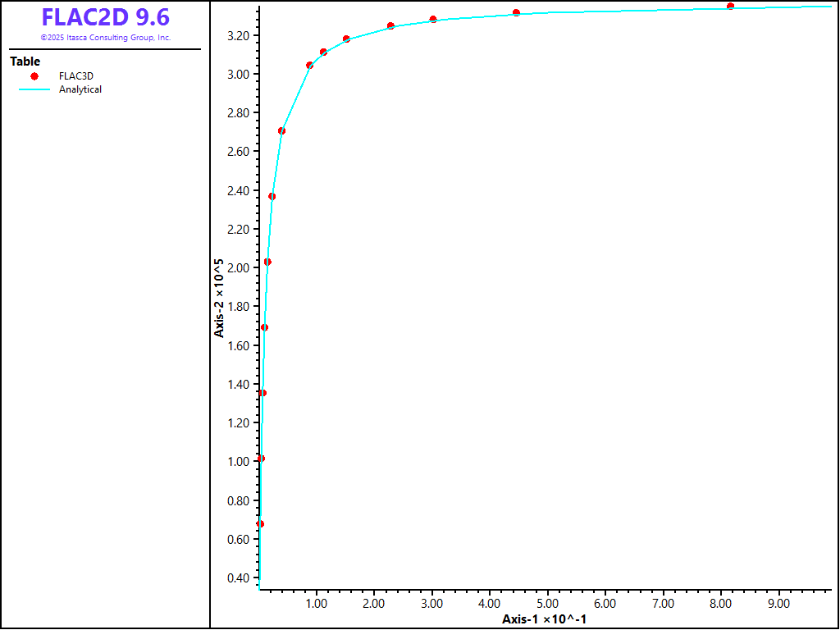Click the red data point at x-value 3.00
Screen dimensions: 840x630
coord(433,19)
